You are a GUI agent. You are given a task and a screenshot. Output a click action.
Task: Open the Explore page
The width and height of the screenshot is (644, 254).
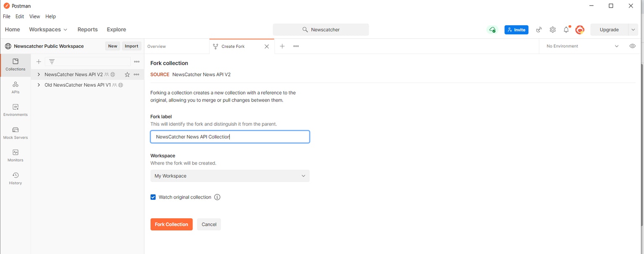(117, 29)
